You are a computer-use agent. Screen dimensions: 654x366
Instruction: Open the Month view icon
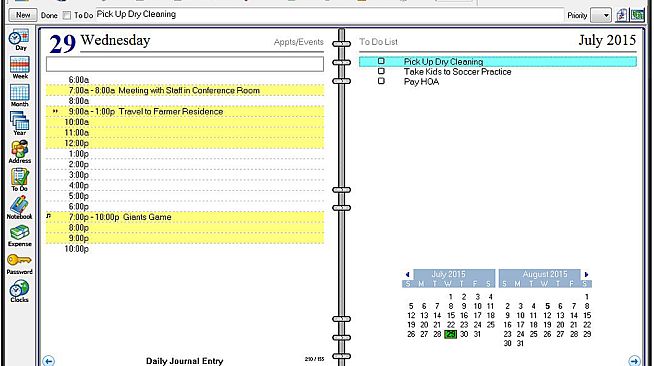20,95
